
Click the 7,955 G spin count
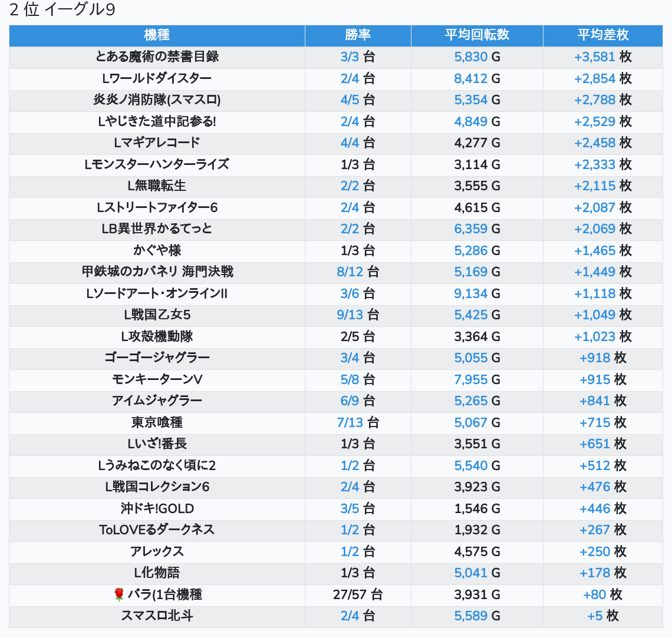tap(477, 380)
